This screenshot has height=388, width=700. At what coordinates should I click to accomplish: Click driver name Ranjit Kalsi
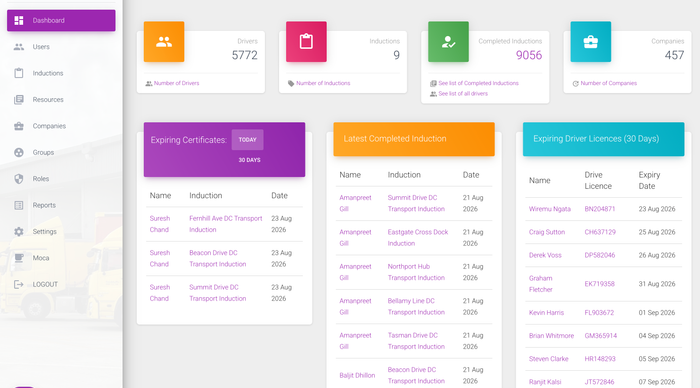[x=545, y=382]
